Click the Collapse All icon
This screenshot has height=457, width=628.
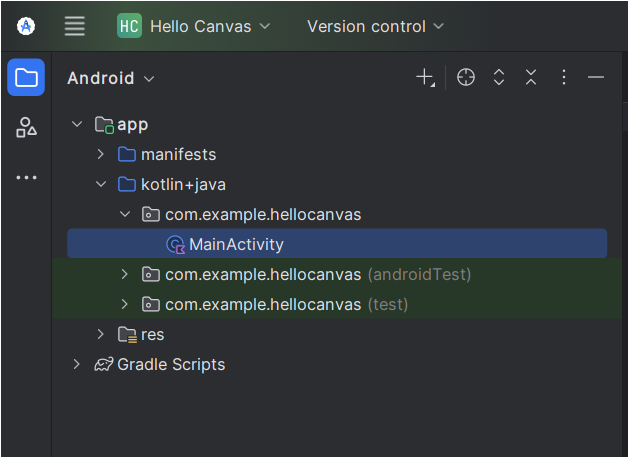531,77
